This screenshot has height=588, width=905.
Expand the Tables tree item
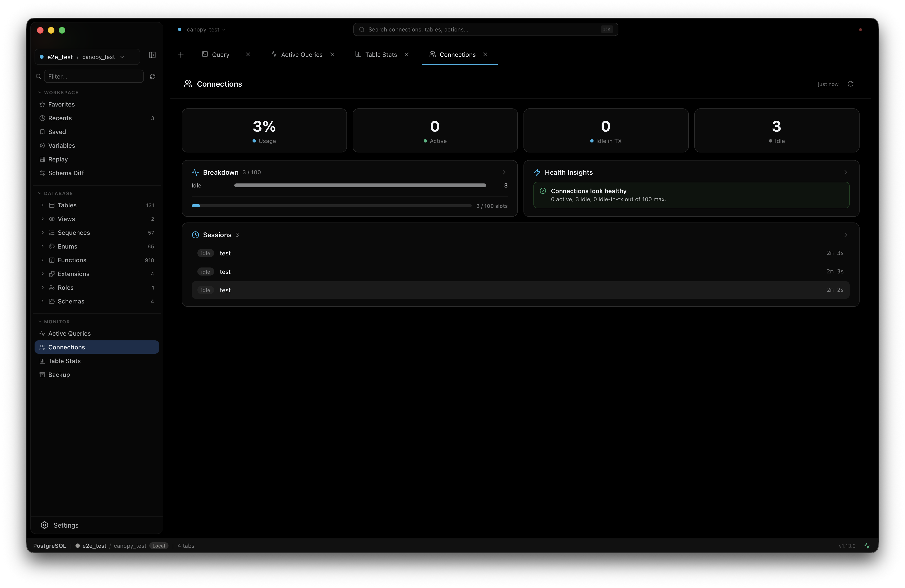pyautogui.click(x=43, y=205)
